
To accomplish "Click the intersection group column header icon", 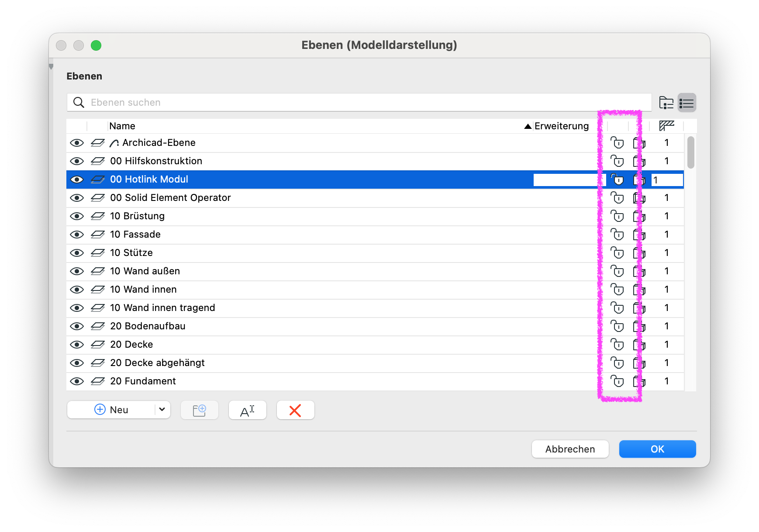I will coord(666,126).
